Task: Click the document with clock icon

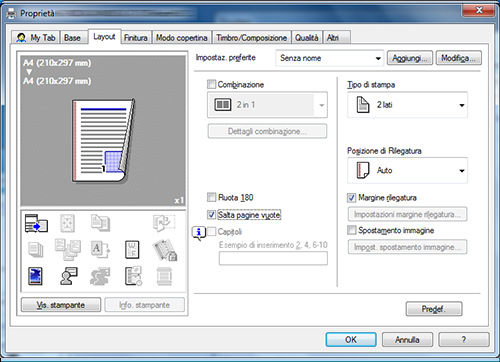Action: [x=133, y=276]
